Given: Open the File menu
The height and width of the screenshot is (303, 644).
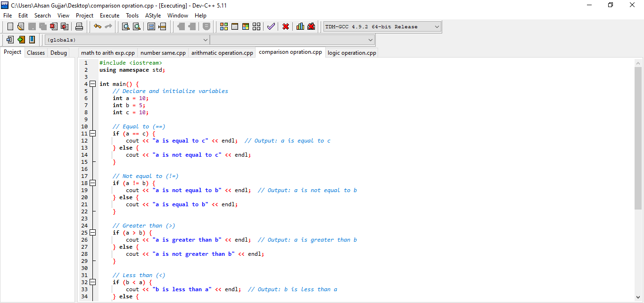Looking at the screenshot, I should click(8, 15).
